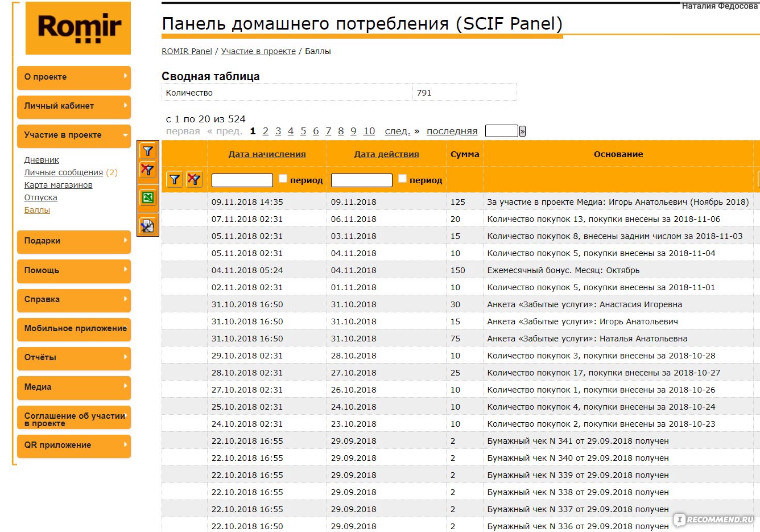Select Основание column header
760x532 pixels.
(618, 154)
